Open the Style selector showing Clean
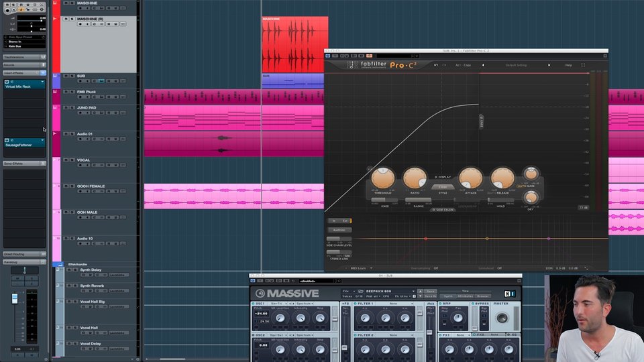This screenshot has width=644, height=362. point(442,187)
